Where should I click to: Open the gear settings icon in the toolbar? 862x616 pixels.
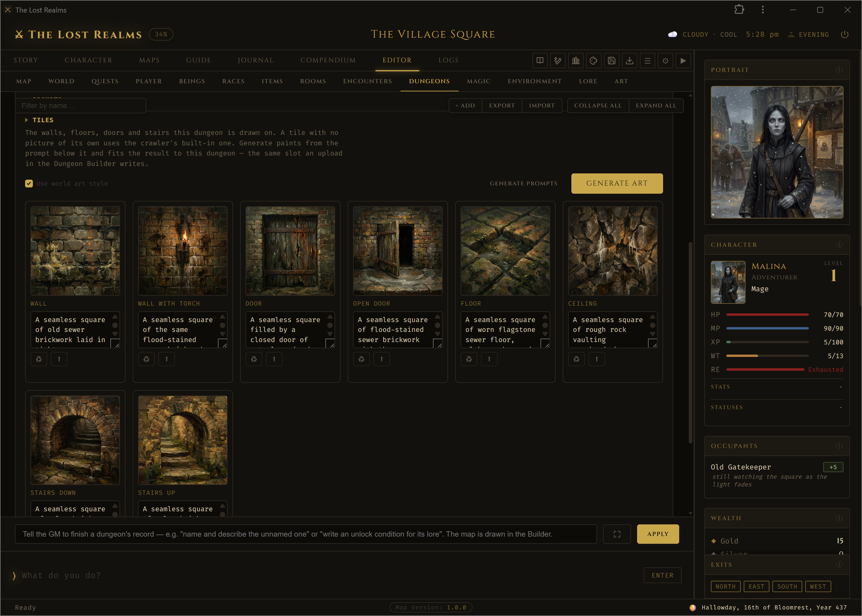[x=665, y=61]
